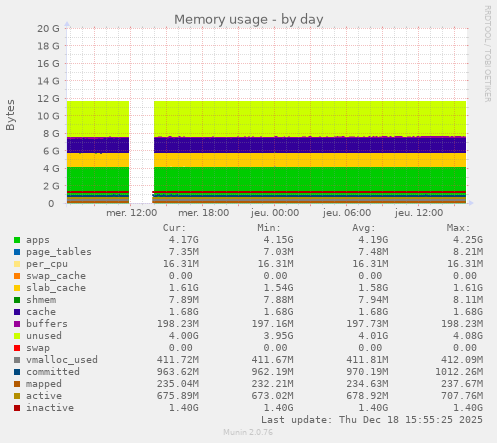
Task: Click the active max value 707.76M
Action: tap(462, 396)
